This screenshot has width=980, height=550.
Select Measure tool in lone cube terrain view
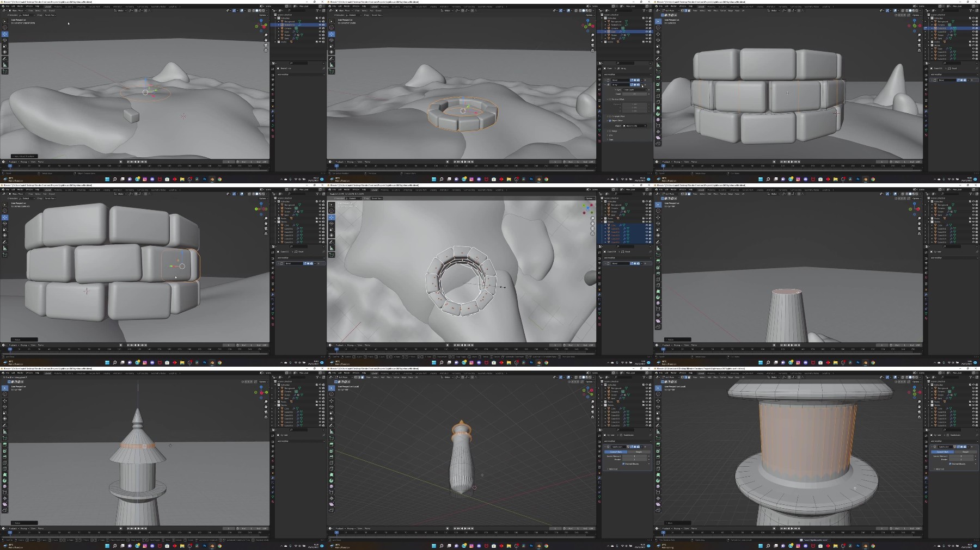point(5,65)
